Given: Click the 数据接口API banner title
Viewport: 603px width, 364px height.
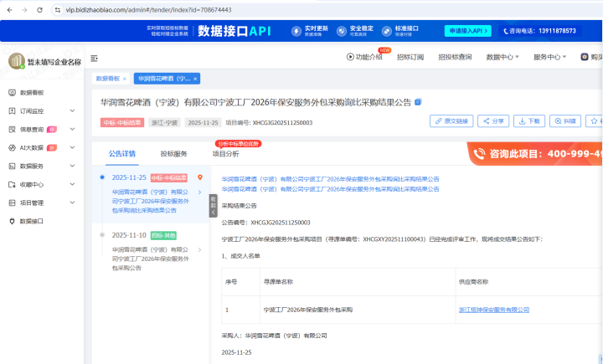Looking at the screenshot, I should (x=234, y=31).
